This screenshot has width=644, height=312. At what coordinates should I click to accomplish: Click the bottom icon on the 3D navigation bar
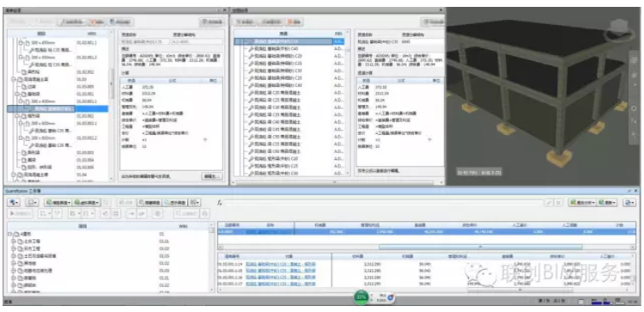coord(635,134)
